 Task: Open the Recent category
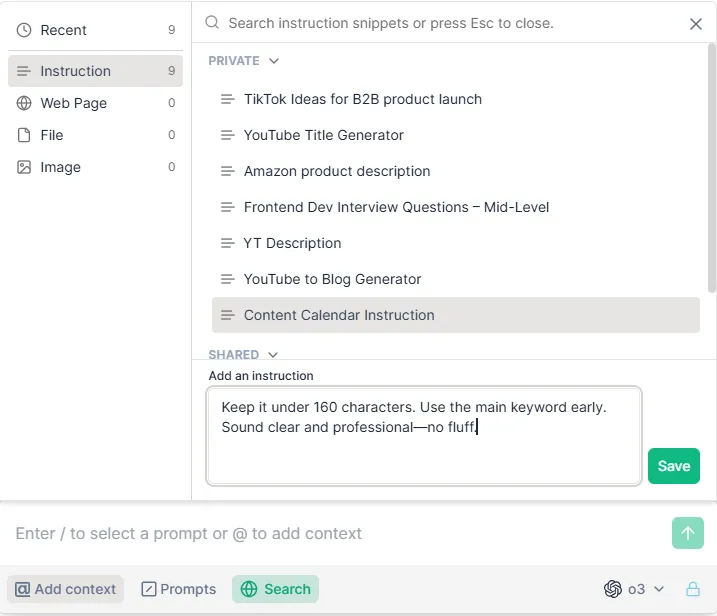click(95, 30)
